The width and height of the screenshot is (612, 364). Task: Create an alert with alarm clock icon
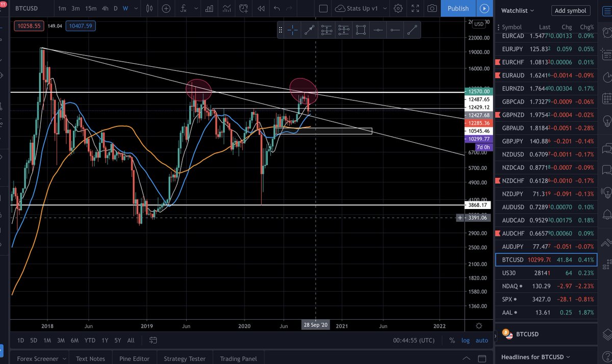243,9
